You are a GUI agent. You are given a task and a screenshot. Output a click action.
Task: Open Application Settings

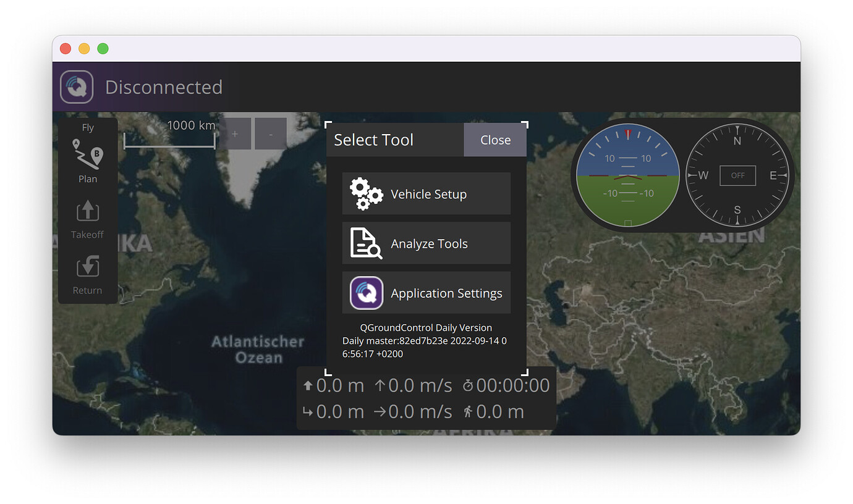click(426, 293)
